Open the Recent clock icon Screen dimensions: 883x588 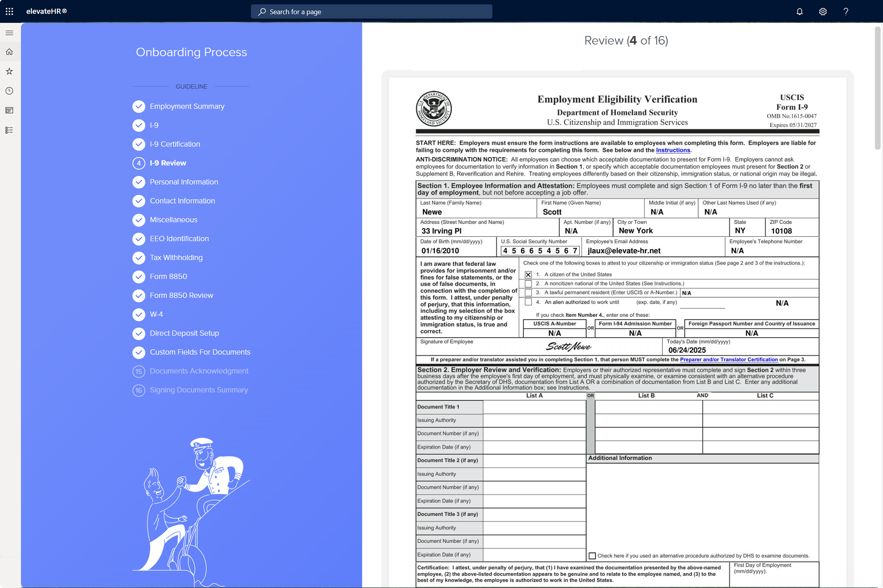[x=9, y=91]
